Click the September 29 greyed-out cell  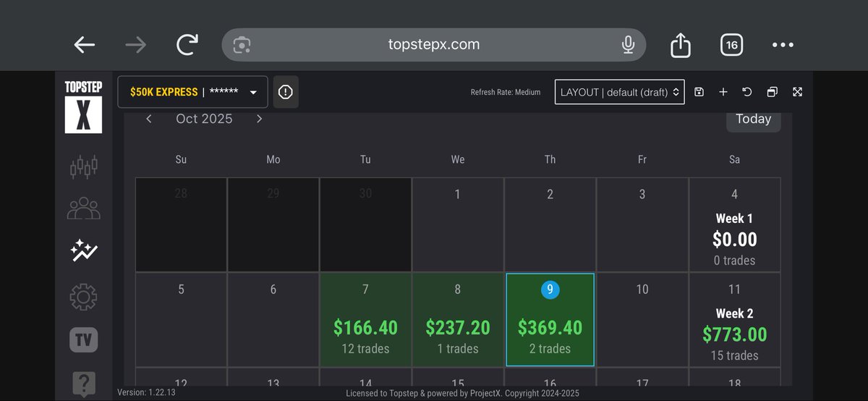coord(273,224)
